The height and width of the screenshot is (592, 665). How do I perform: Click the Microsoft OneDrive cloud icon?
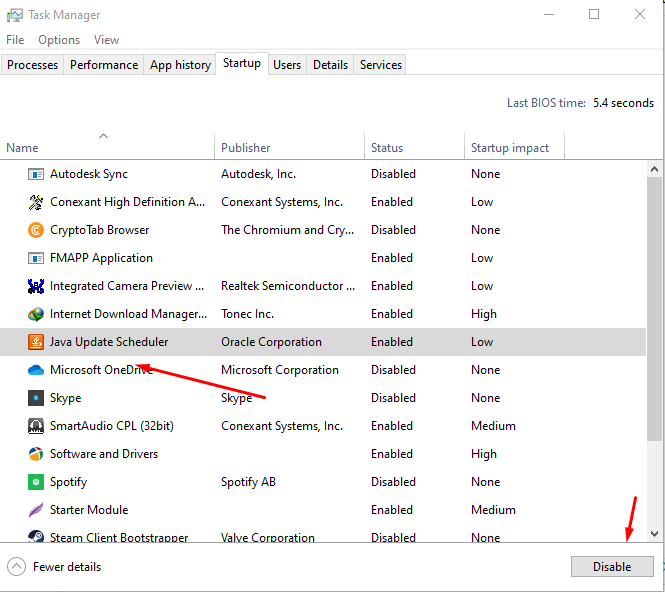click(36, 370)
